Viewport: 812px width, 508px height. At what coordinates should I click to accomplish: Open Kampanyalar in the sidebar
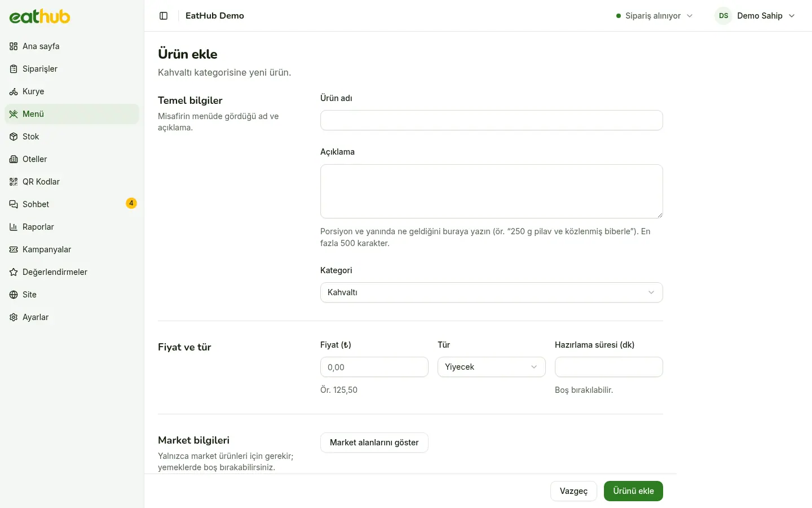click(x=72, y=249)
